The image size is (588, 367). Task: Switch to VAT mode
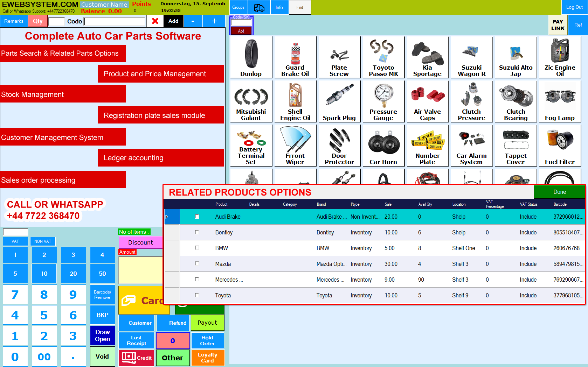(x=15, y=241)
